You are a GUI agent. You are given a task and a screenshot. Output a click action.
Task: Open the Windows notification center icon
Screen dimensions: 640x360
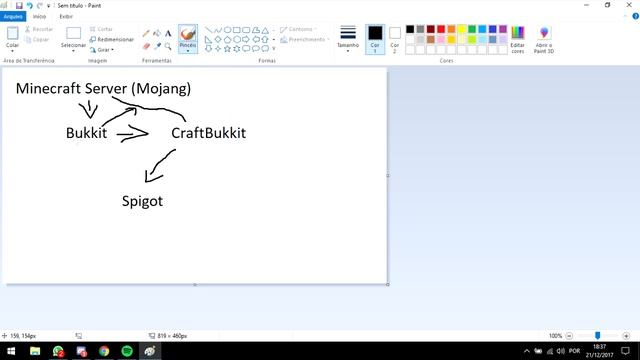pyautogui.click(x=625, y=351)
